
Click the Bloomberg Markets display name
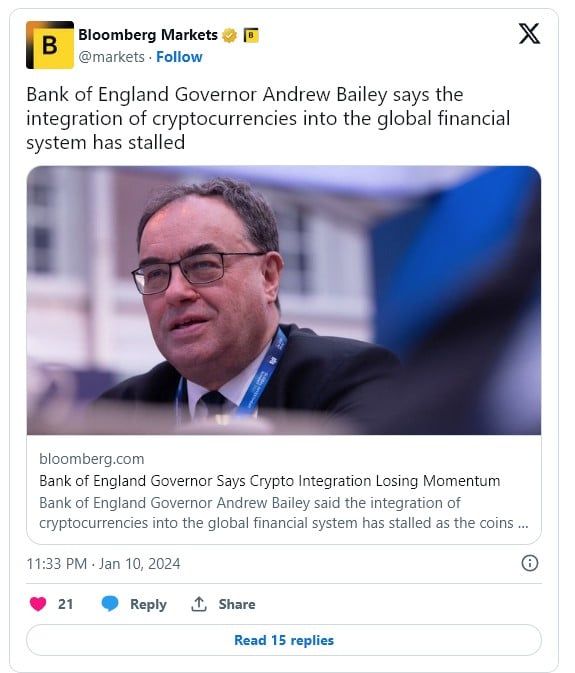(x=148, y=35)
